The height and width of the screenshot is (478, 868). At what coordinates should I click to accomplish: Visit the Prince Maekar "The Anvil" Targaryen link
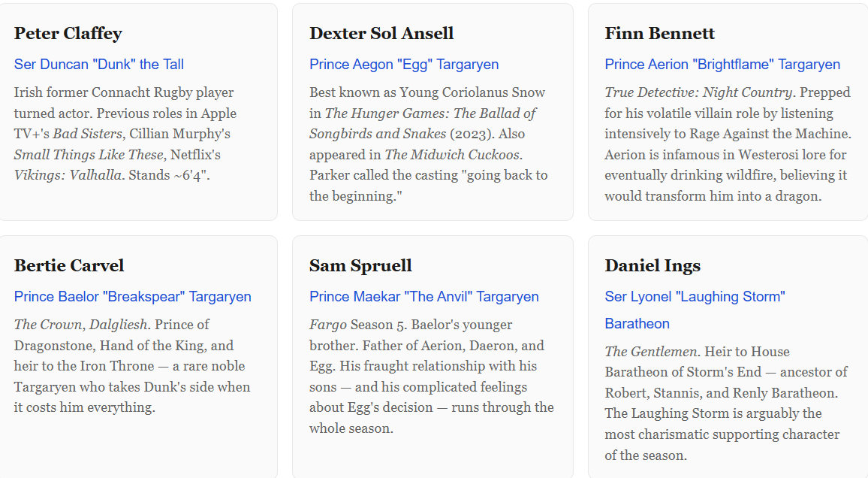coord(423,297)
